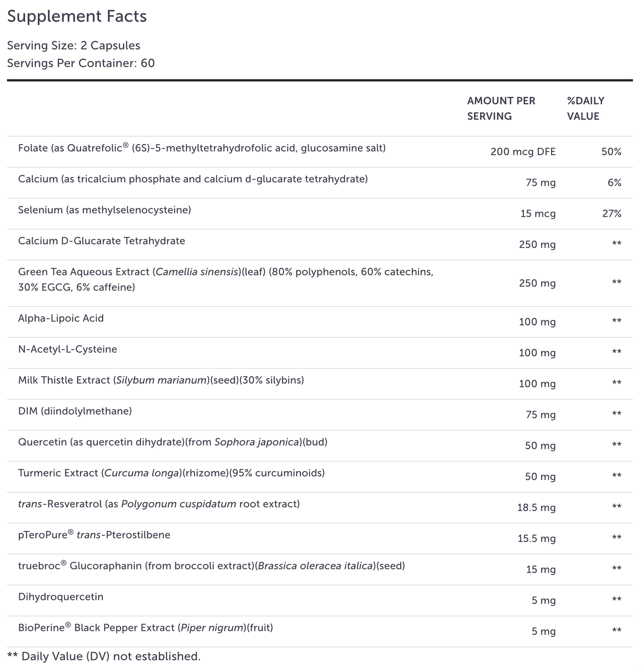Viewport: 641px width, 672px height.
Task: Select the Folate ingredient row label
Action: point(202,148)
